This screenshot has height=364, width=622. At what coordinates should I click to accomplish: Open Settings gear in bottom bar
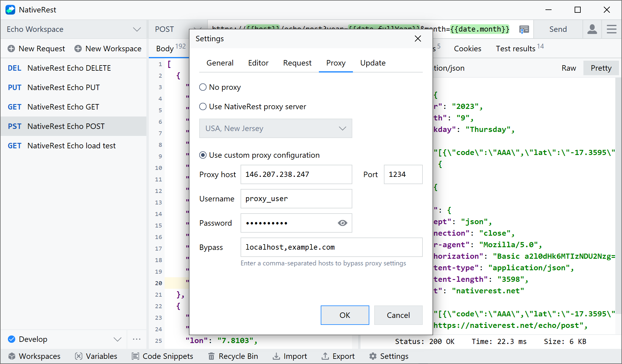click(389, 356)
